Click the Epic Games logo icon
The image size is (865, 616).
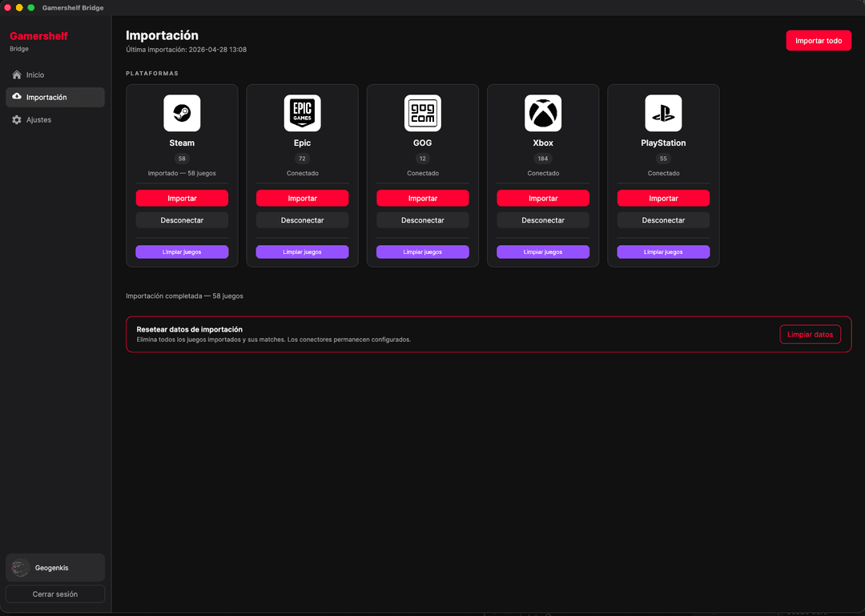click(302, 113)
